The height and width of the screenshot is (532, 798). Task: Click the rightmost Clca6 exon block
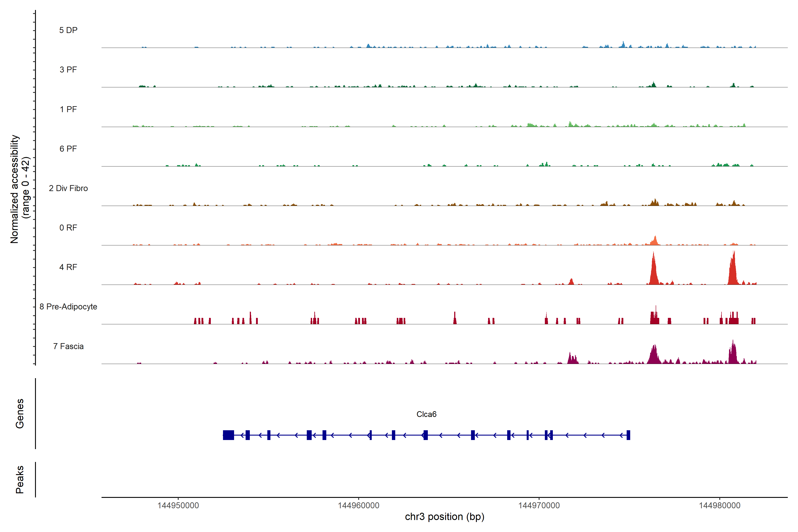[628, 435]
